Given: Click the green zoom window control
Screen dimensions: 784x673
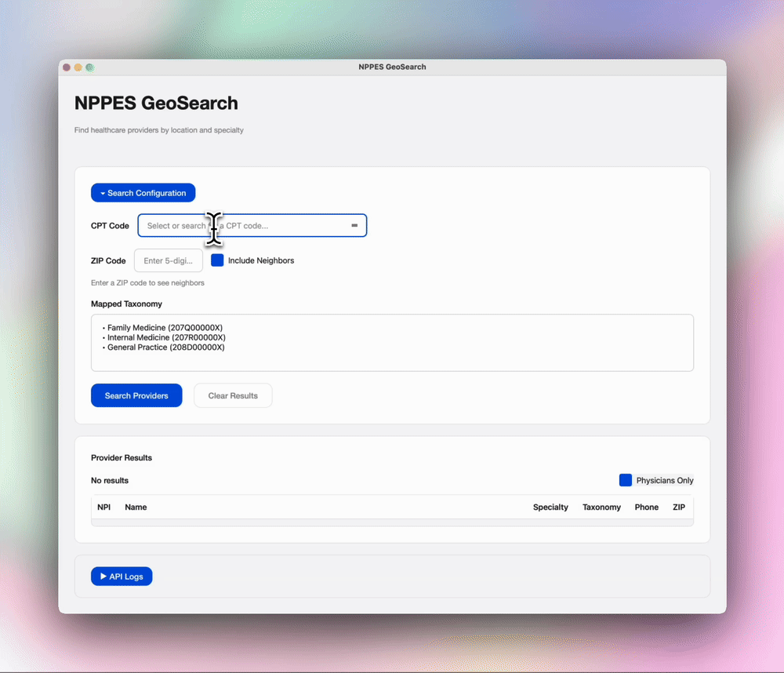Looking at the screenshot, I should [x=89, y=67].
